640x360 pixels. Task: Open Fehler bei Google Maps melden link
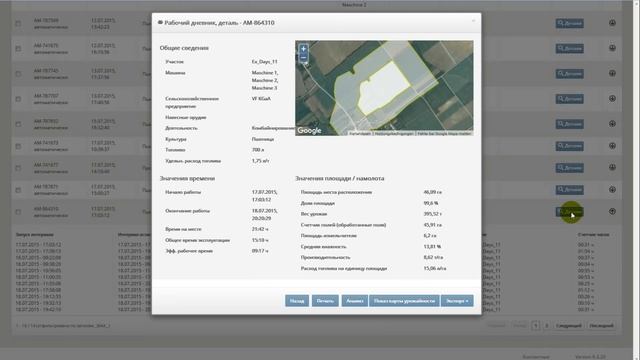pyautogui.click(x=444, y=133)
